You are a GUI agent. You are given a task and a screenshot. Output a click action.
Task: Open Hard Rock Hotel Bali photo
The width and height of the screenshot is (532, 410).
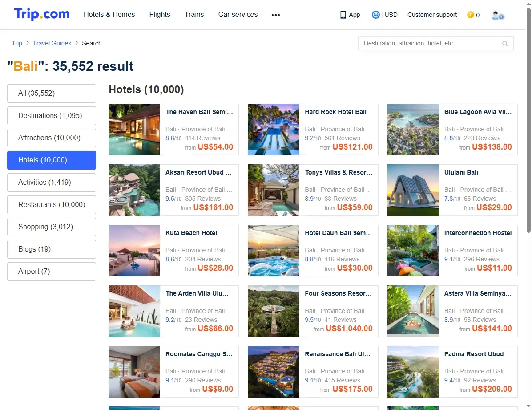tap(274, 130)
